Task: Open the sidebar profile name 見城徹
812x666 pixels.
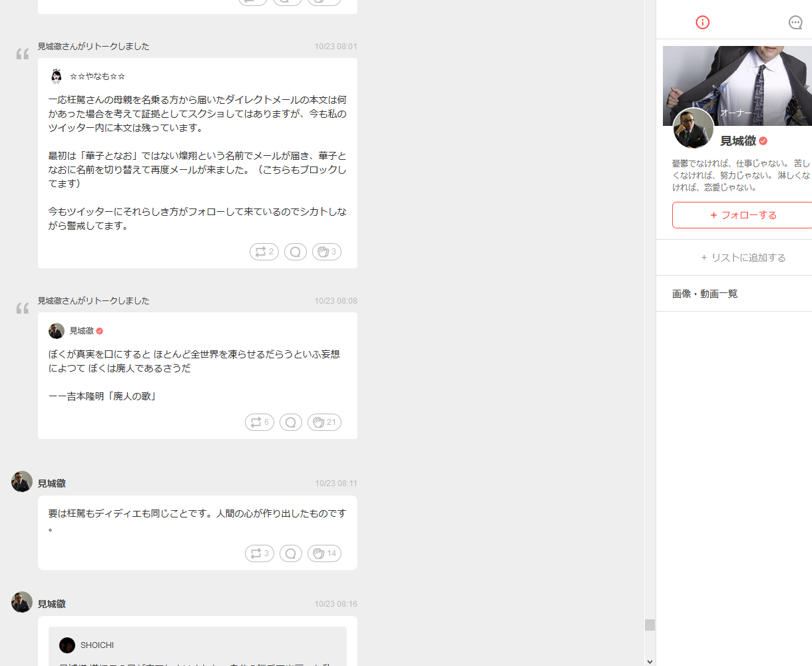Action: tap(738, 141)
